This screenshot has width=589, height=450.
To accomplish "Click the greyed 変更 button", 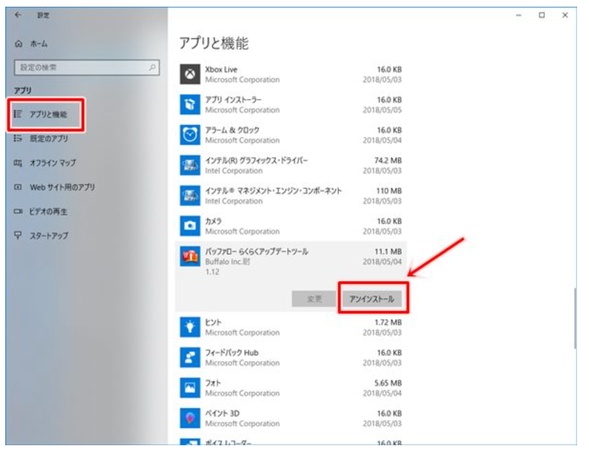I will tap(314, 299).
